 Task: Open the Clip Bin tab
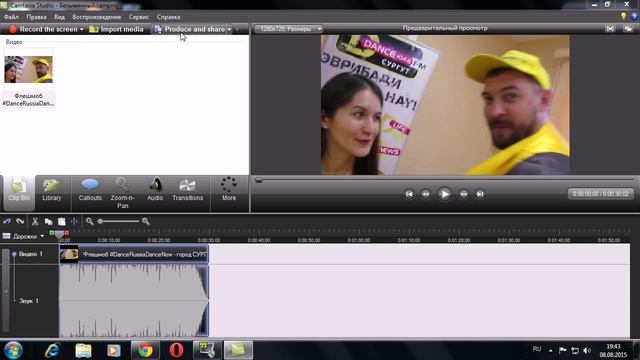point(19,193)
